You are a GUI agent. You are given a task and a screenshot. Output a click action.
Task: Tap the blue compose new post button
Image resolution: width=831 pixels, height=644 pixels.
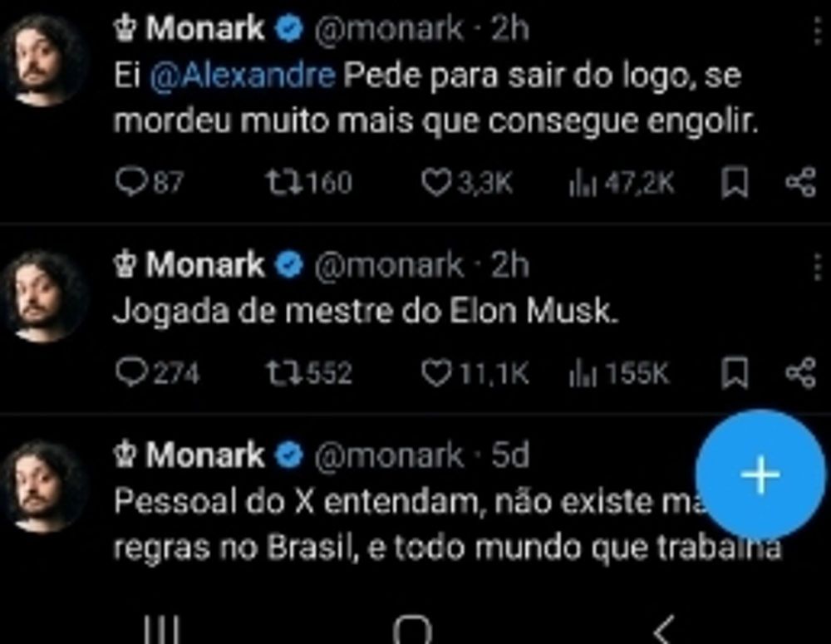tap(760, 474)
